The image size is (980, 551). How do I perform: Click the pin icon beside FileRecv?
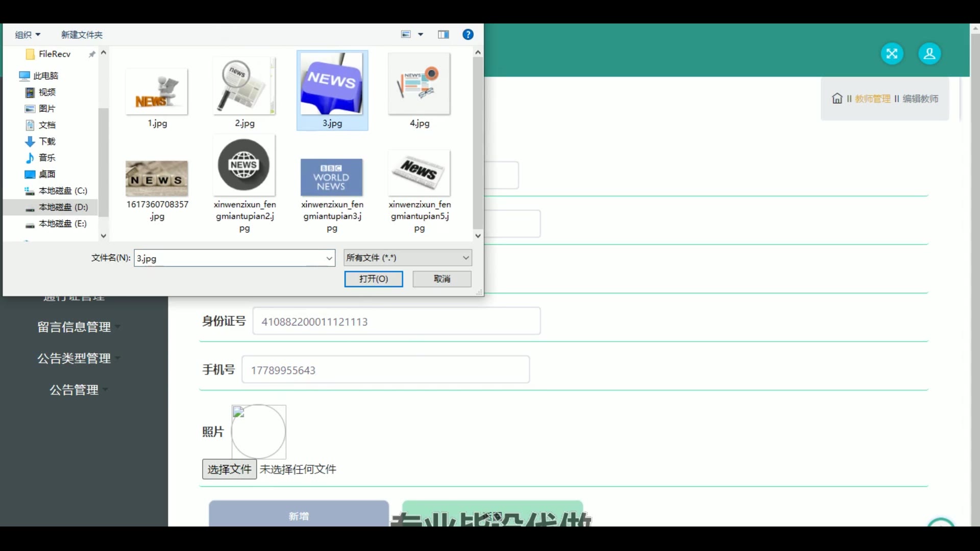(x=92, y=54)
